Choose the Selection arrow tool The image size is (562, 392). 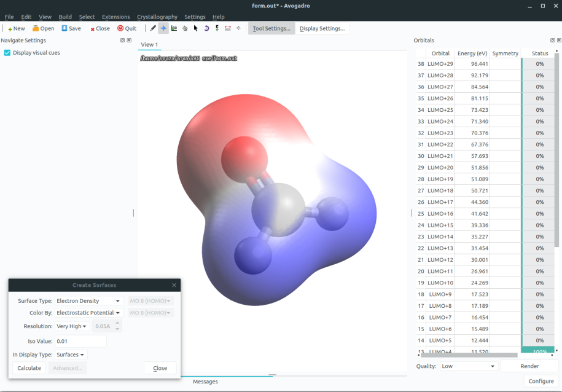(195, 28)
